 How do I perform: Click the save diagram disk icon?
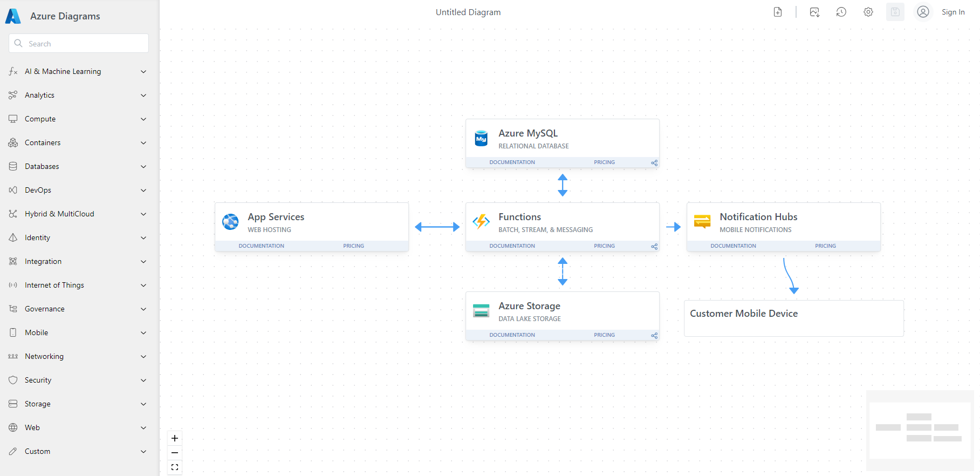click(x=895, y=12)
